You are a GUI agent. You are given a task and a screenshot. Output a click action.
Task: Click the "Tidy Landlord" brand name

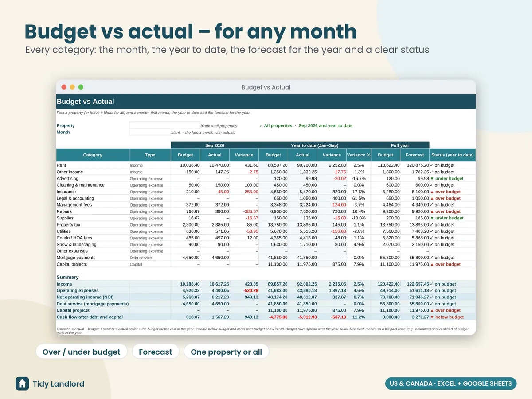(59, 384)
